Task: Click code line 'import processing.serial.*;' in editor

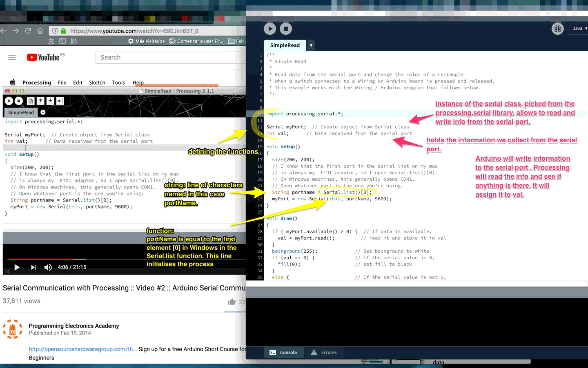Action: coord(305,114)
